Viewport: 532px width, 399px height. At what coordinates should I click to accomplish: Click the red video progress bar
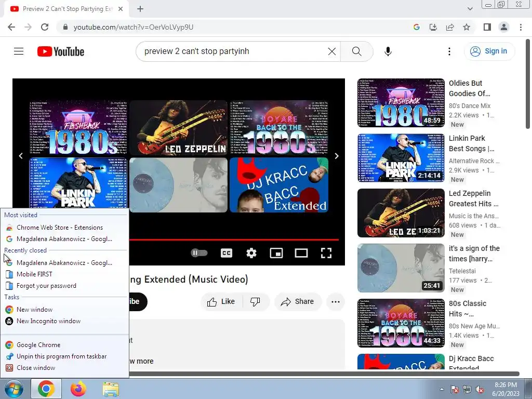234,240
